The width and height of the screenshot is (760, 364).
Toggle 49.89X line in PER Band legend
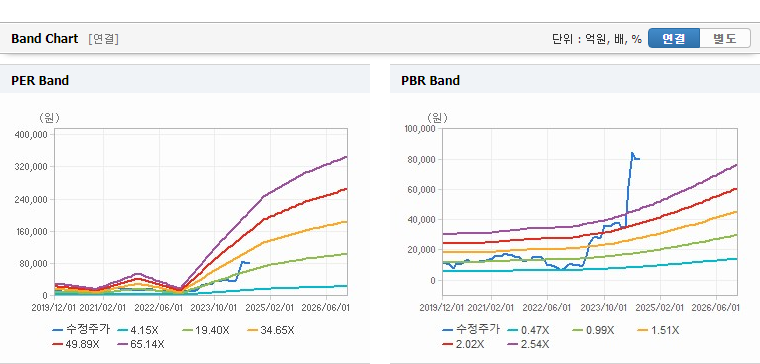(76, 344)
